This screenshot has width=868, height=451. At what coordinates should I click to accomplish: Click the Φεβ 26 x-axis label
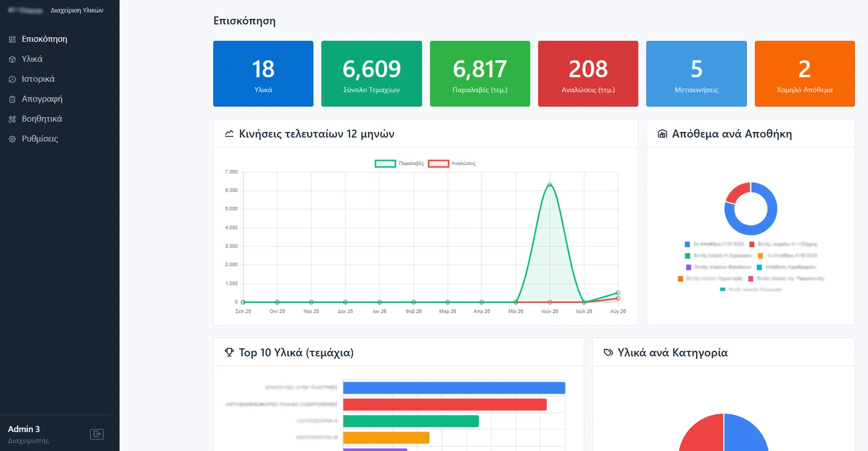413,312
